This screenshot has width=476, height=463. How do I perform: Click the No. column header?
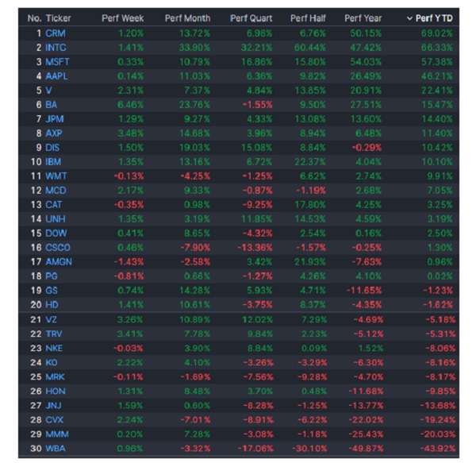[x=34, y=18]
